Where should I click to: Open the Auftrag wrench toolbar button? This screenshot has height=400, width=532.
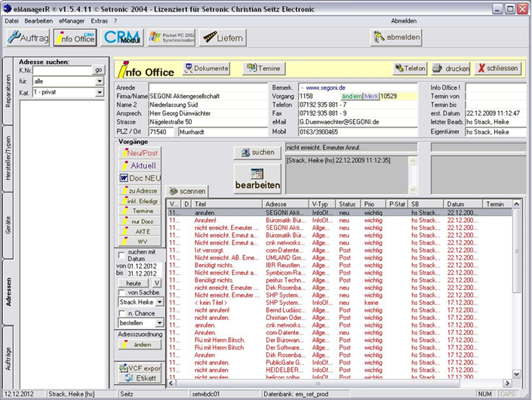pos(28,37)
